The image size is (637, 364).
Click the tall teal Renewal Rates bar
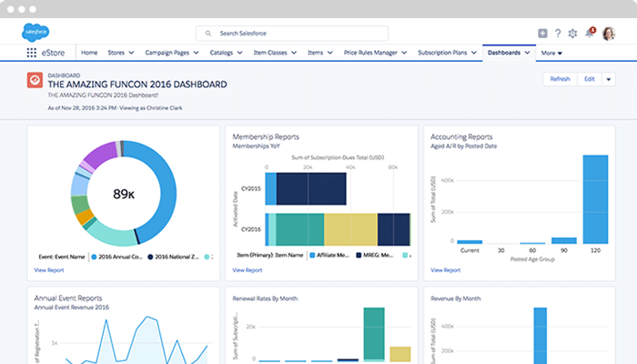(374, 334)
